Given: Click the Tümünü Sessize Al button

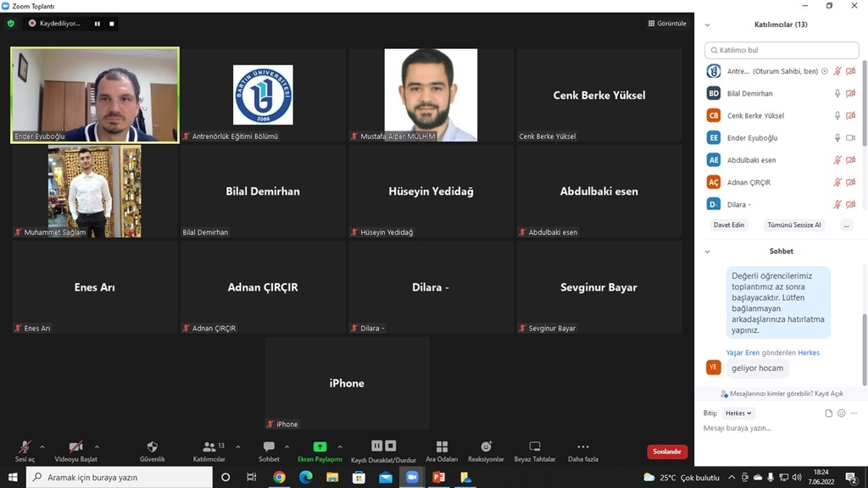Looking at the screenshot, I should (793, 225).
